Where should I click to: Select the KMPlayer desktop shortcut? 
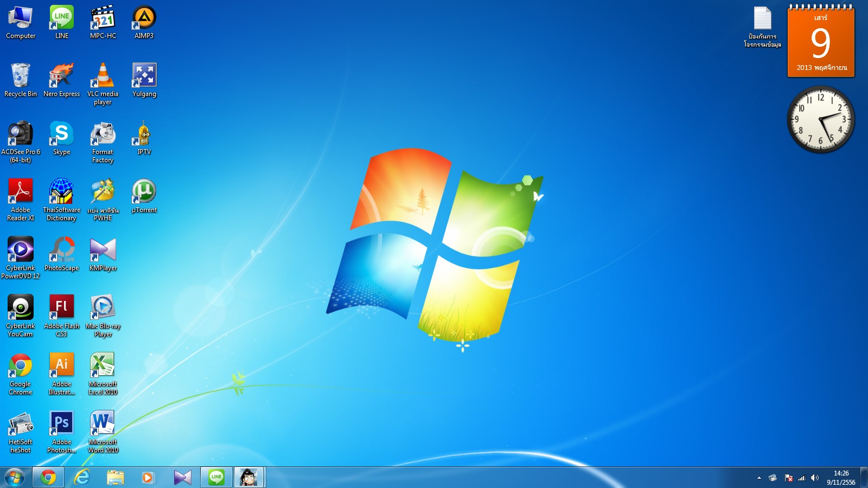pos(103,254)
